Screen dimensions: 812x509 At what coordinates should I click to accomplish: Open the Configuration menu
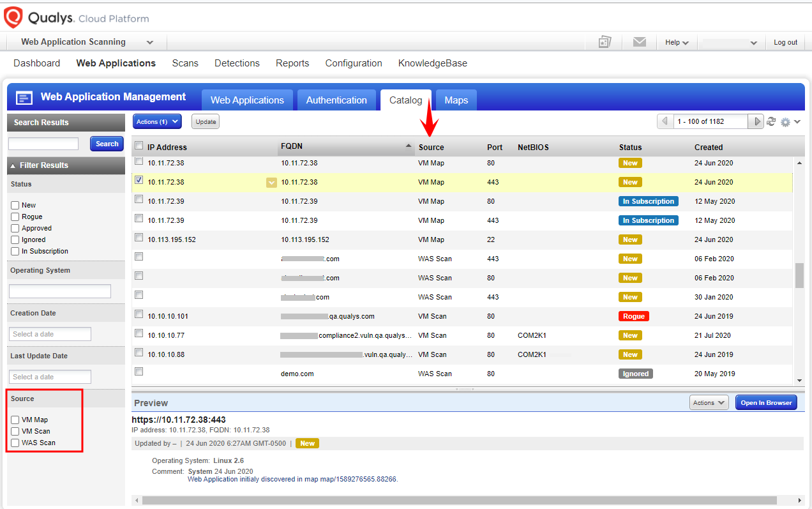[x=354, y=63]
